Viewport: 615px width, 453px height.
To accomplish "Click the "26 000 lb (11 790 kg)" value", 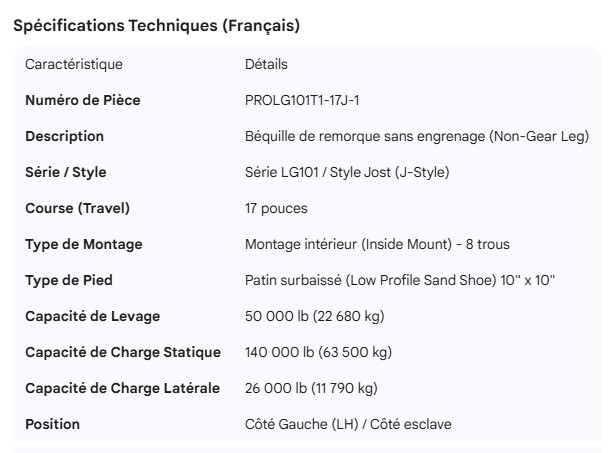I will click(x=311, y=388).
